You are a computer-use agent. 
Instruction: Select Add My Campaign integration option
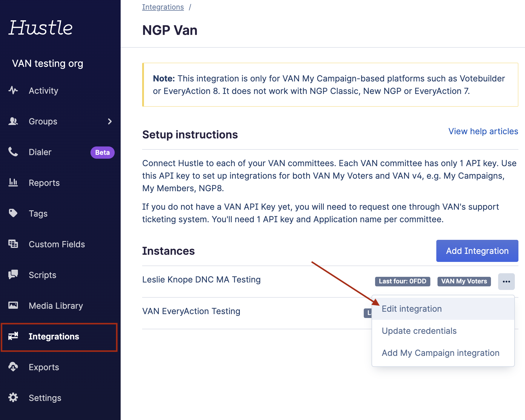pos(443,353)
